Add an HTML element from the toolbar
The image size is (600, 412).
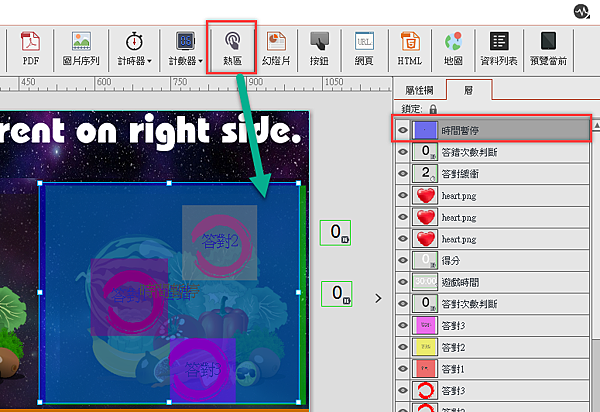[x=410, y=49]
